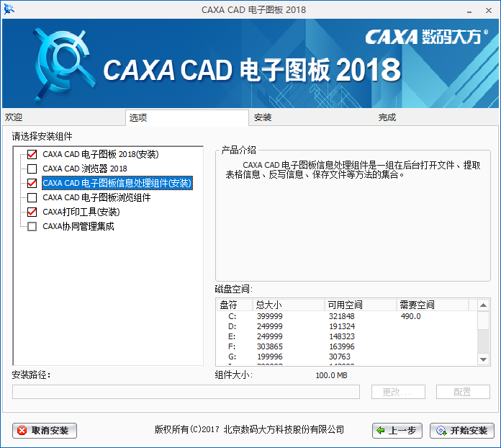Click the 配置 button
Viewport: 501px width, 448px height.
[x=463, y=392]
